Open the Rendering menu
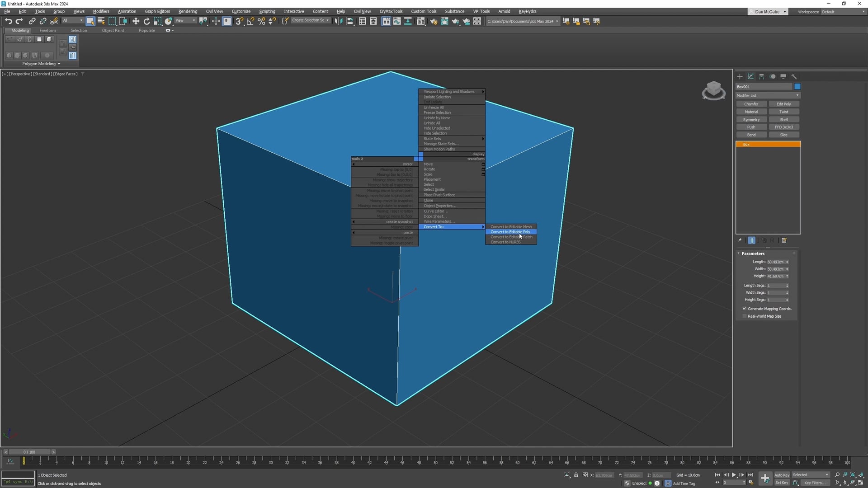Screen dimensions: 868x488 coord(188,11)
